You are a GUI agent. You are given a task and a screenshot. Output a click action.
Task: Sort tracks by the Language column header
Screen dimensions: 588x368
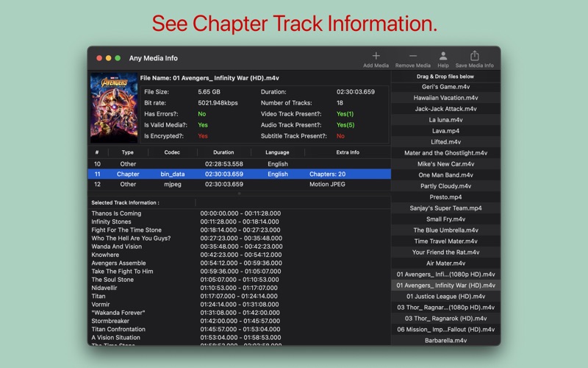pyautogui.click(x=277, y=152)
